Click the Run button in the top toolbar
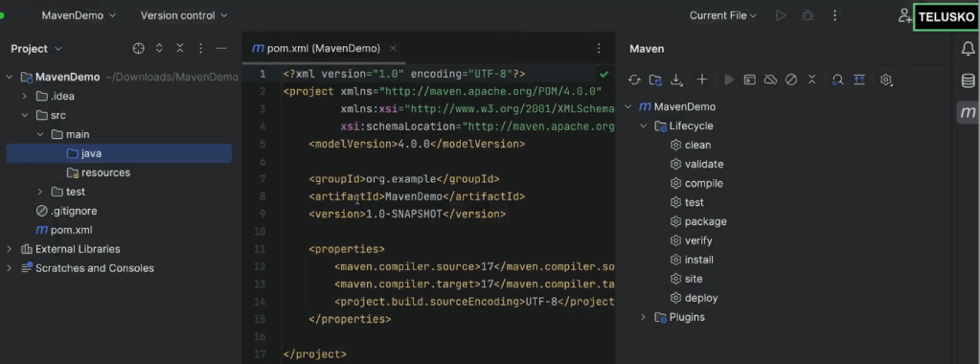This screenshot has width=980, height=364. pos(781,15)
